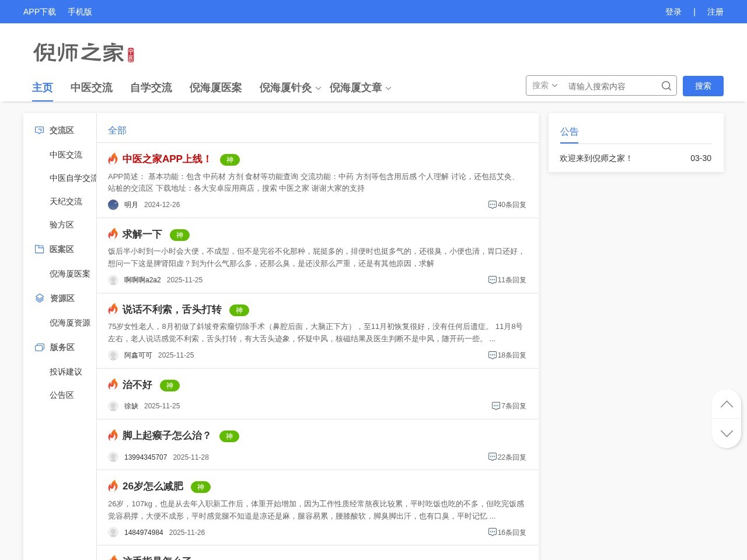747x560 pixels.
Task: Open the post 求解一下
Action: click(142, 234)
